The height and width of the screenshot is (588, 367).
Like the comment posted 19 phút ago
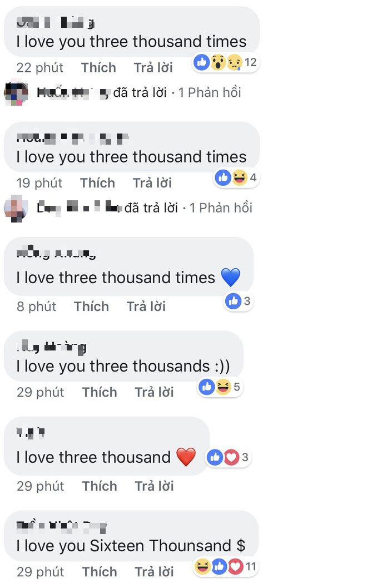click(x=97, y=183)
